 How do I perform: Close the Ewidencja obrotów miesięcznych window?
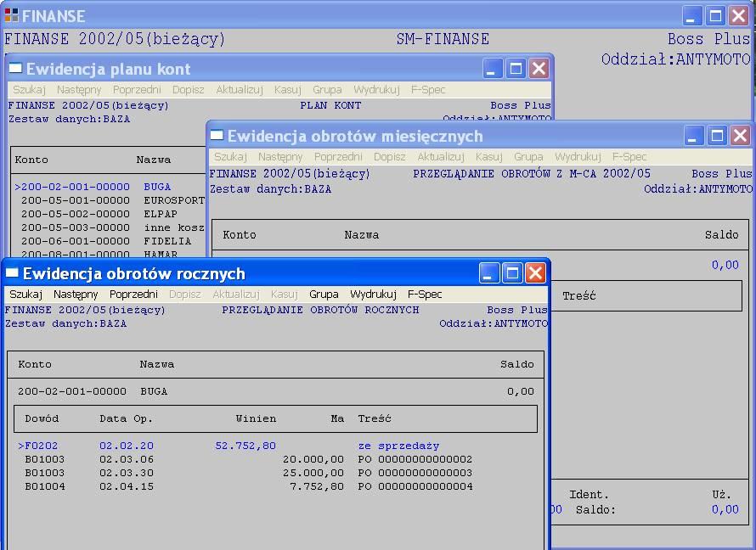coord(740,136)
